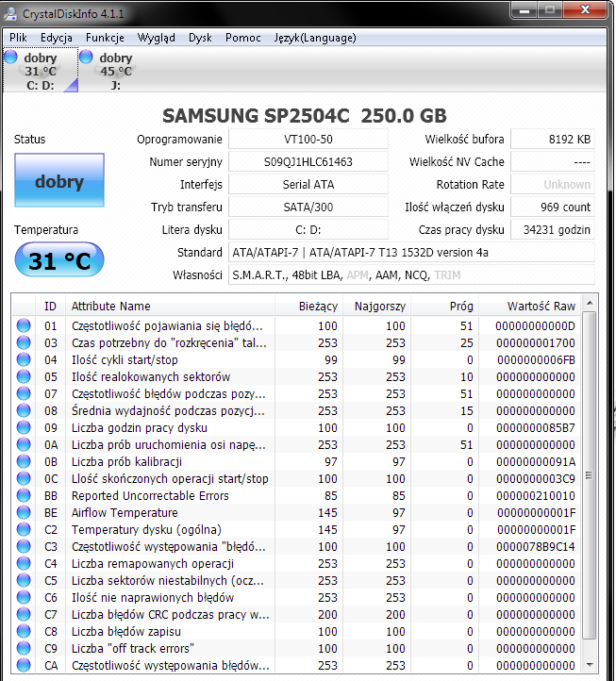Screen dimensions: 616x681
Task: Open the Plik menu
Action: [x=18, y=38]
